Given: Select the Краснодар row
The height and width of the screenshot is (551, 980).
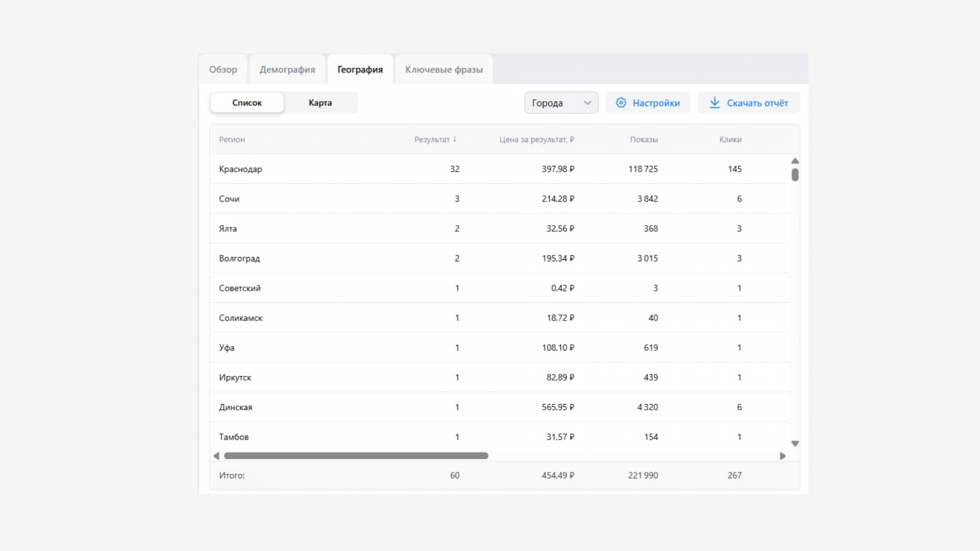Looking at the screenshot, I should click(241, 169).
